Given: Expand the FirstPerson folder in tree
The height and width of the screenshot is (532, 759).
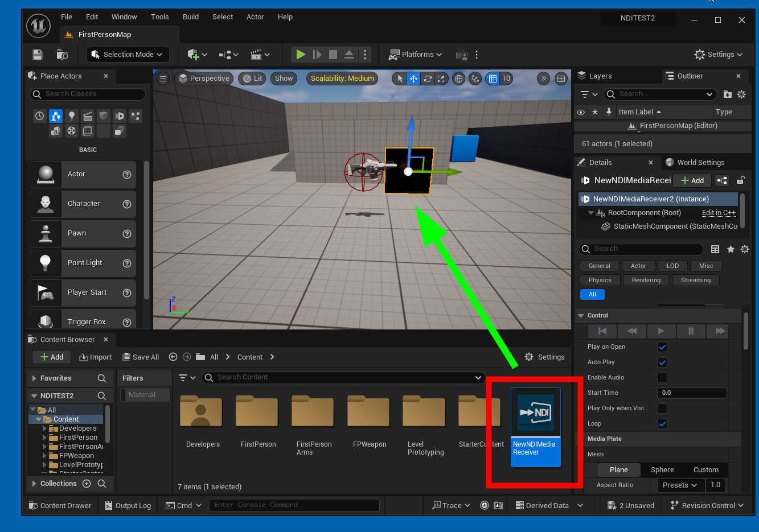Looking at the screenshot, I should pyautogui.click(x=45, y=438).
